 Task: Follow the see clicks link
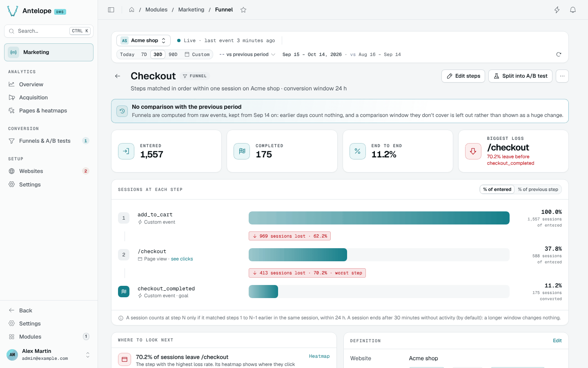[x=182, y=259]
